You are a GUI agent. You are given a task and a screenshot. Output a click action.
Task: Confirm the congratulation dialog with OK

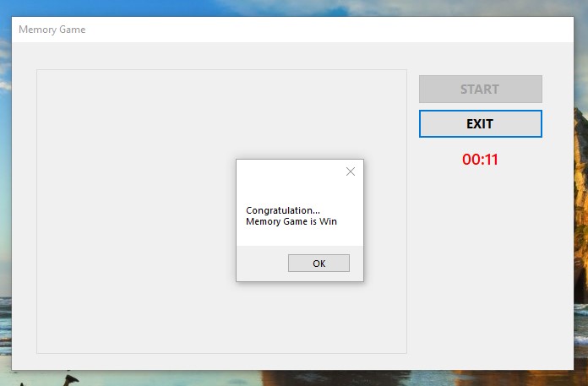click(318, 263)
